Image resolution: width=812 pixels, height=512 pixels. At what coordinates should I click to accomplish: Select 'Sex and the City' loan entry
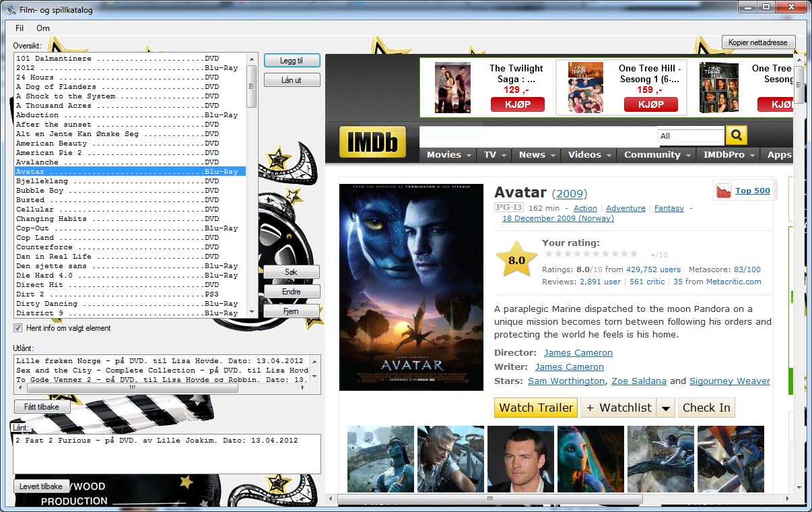click(162, 371)
